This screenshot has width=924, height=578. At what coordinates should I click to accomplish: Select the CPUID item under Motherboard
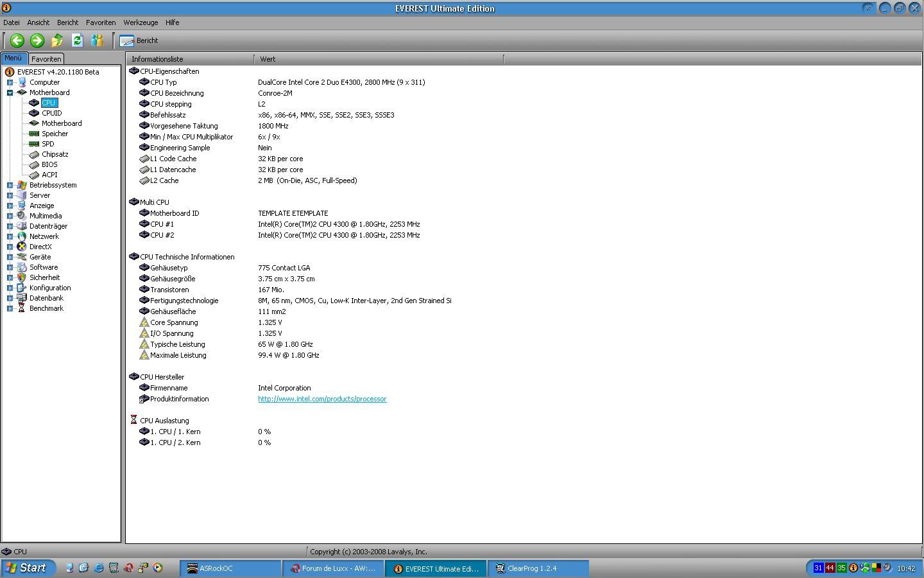pyautogui.click(x=51, y=113)
